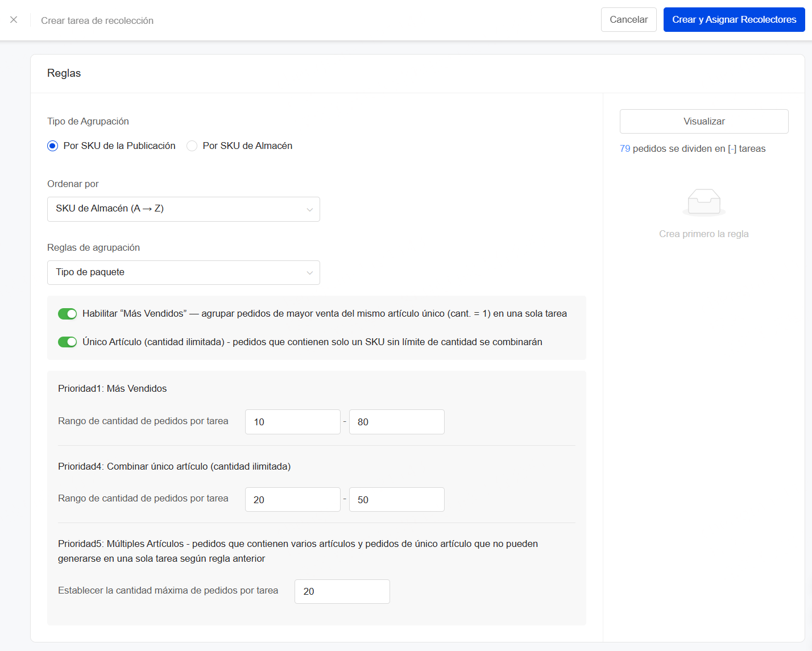
Task: Disable the Más Vendidos toggle
Action: point(67,314)
